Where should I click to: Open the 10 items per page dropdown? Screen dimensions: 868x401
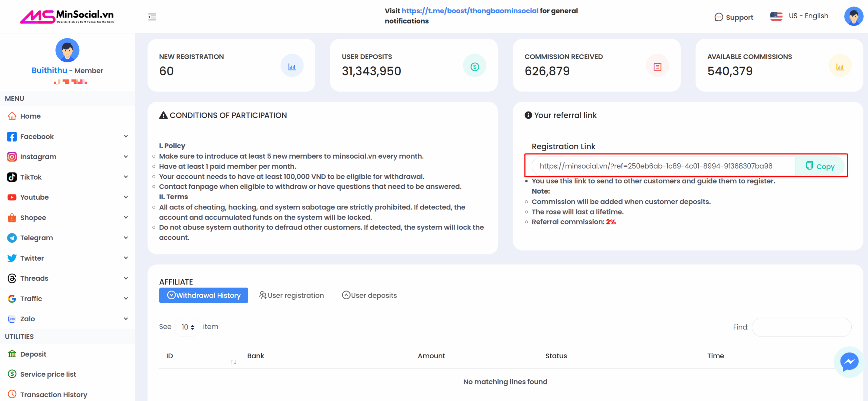tap(187, 327)
